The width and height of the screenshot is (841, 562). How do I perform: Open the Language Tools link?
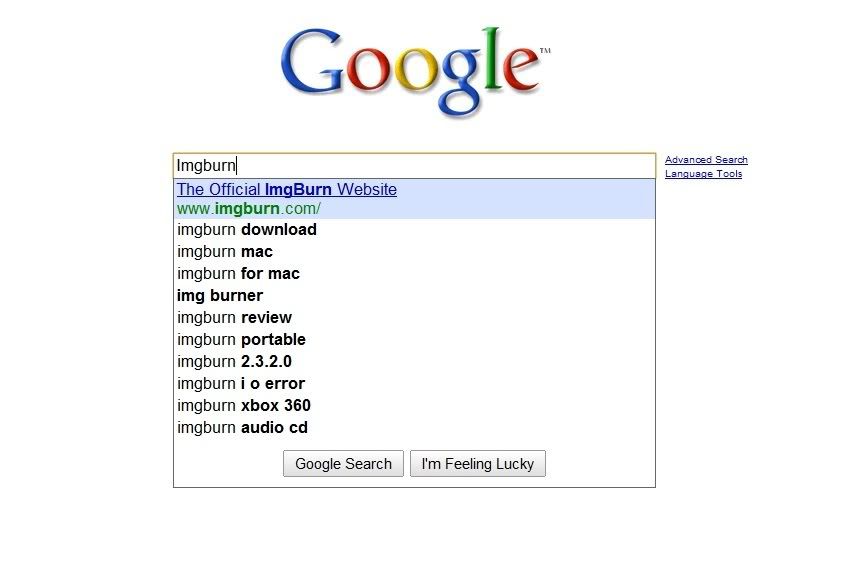click(703, 174)
